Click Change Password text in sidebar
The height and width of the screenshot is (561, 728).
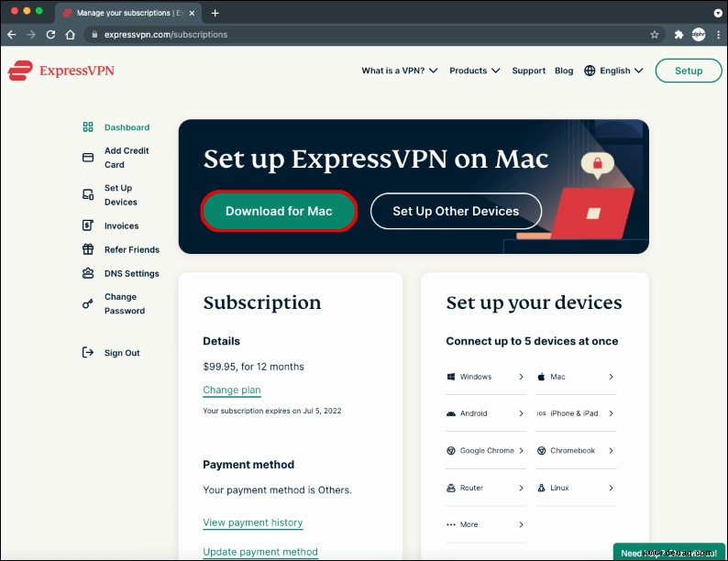pos(125,303)
